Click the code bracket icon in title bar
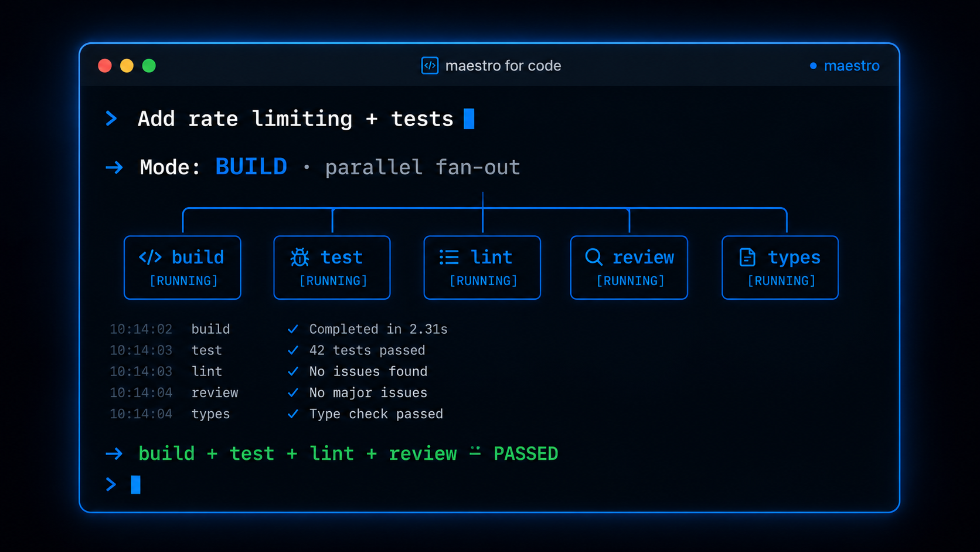The height and width of the screenshot is (552, 980). (430, 66)
